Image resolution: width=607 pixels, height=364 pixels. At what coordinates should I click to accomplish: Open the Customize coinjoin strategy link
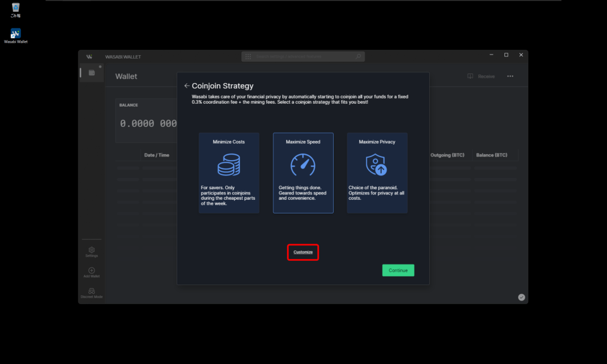pos(303,252)
